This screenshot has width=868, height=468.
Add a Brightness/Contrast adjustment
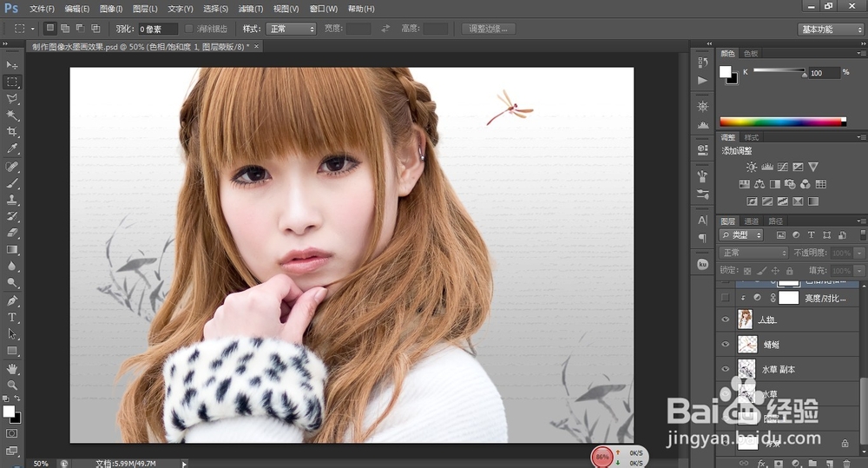(751, 167)
